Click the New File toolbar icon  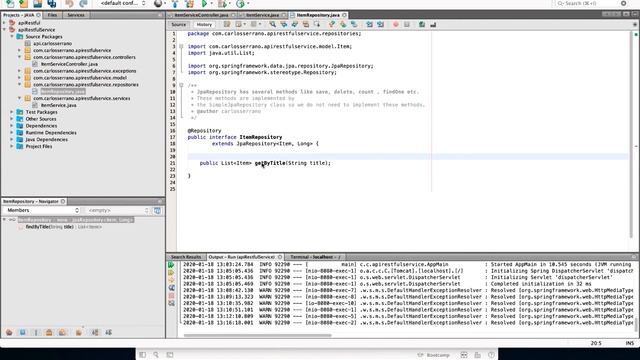10,4
